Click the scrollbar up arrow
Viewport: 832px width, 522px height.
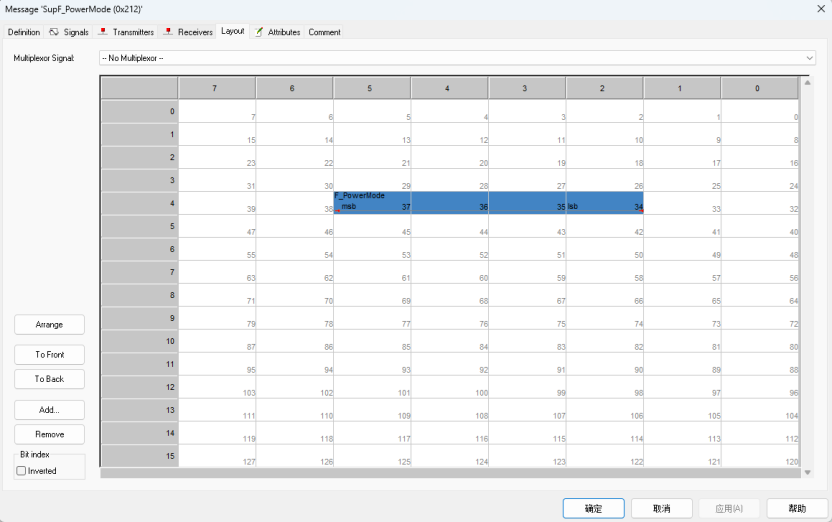tap(808, 83)
